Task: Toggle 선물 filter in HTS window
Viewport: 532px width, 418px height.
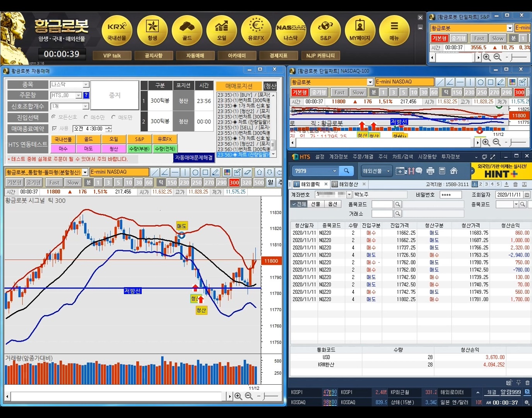Action: click(316, 204)
